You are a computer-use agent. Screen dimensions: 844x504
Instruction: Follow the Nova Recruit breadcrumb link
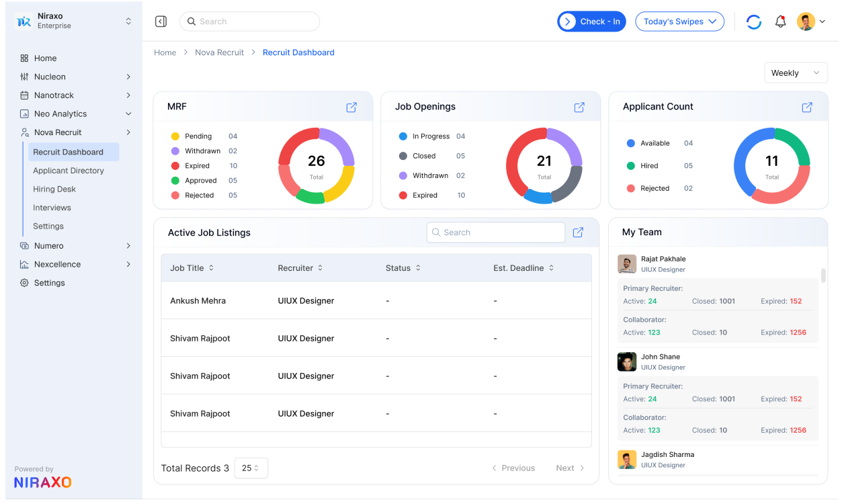[x=219, y=52]
